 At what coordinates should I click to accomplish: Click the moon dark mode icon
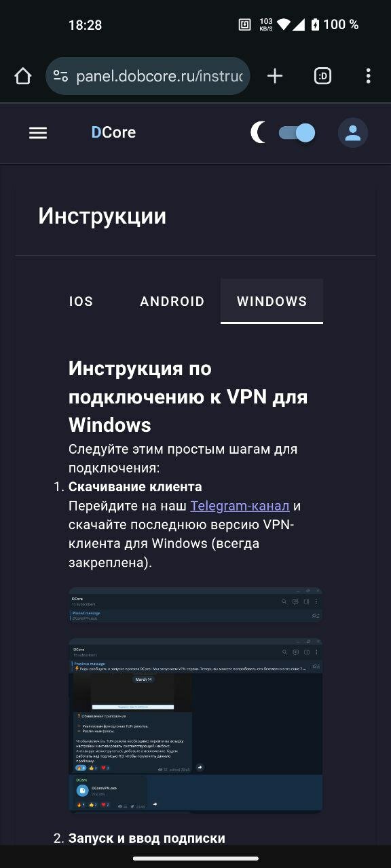click(258, 133)
